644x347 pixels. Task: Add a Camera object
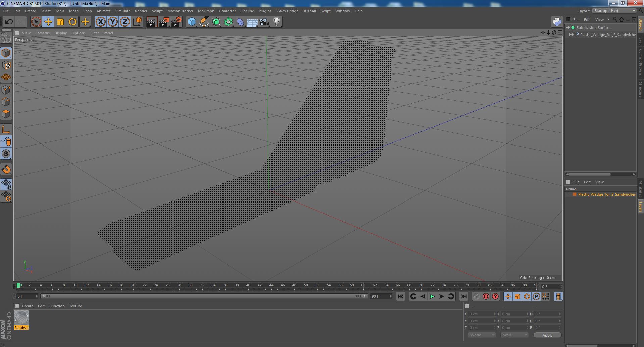click(x=264, y=22)
